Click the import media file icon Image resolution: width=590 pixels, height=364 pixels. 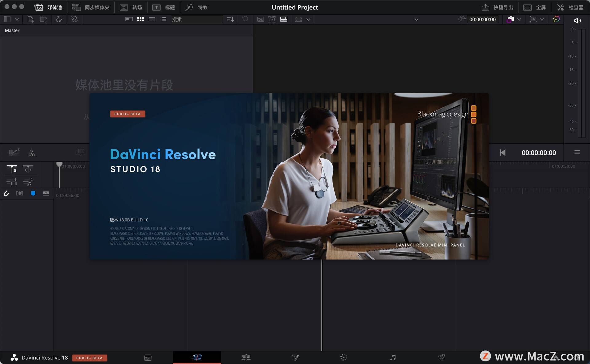point(30,19)
